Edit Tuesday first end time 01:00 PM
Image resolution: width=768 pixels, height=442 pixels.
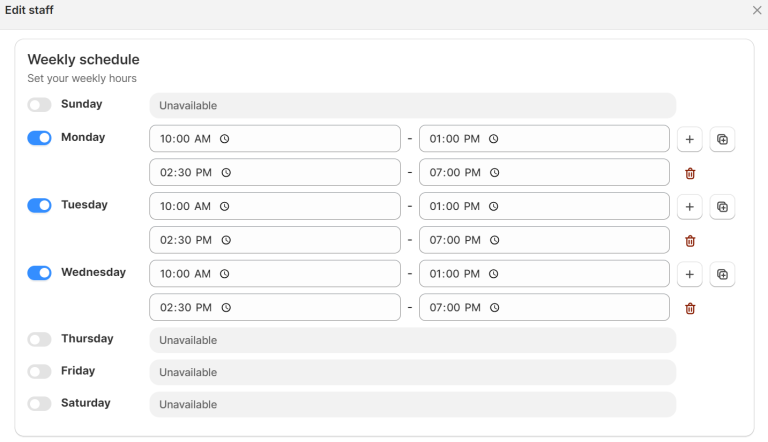pos(544,206)
